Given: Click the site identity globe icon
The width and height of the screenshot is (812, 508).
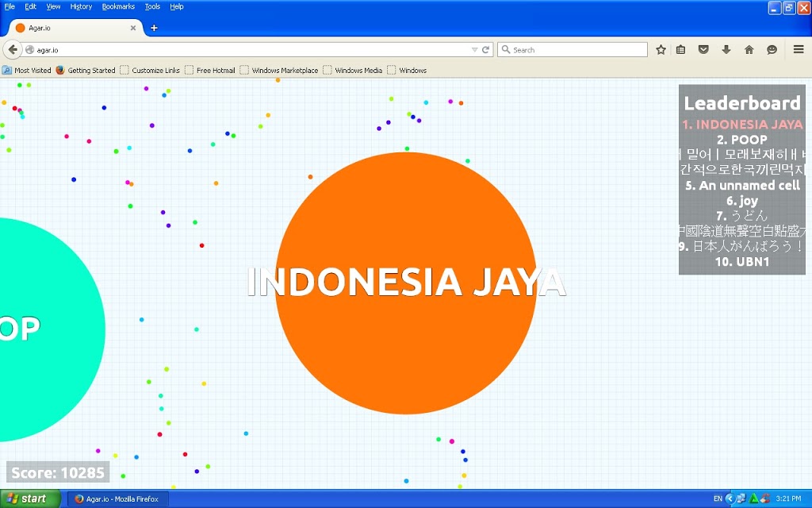Looking at the screenshot, I should click(x=29, y=50).
